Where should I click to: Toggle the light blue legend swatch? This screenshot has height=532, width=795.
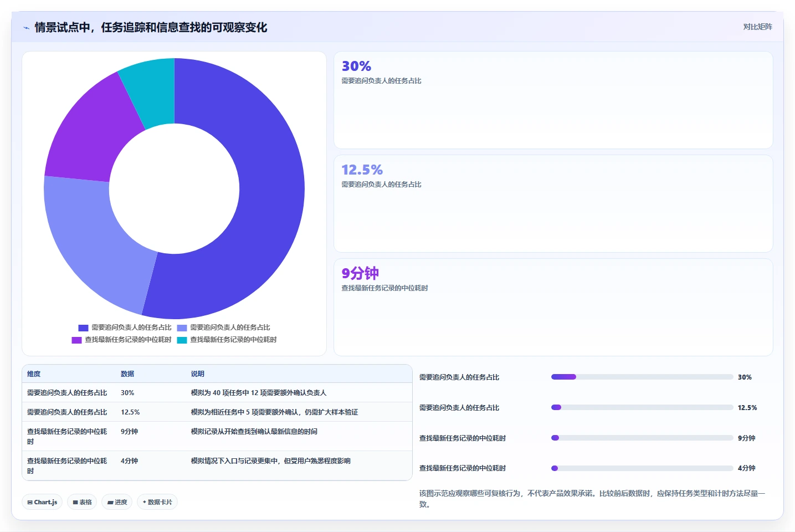182,328
